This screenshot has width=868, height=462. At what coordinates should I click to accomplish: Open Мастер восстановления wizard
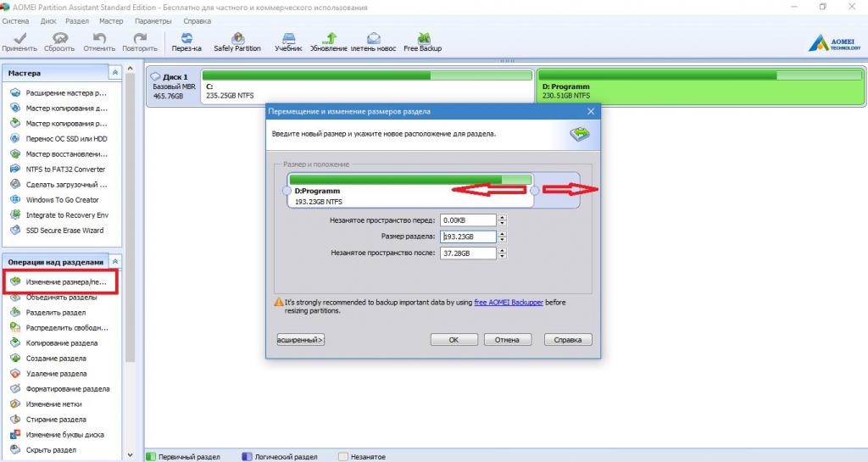(x=58, y=153)
